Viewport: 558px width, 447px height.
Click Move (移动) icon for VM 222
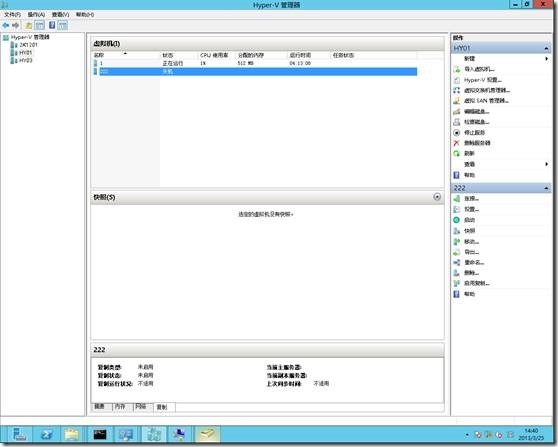pyautogui.click(x=457, y=241)
